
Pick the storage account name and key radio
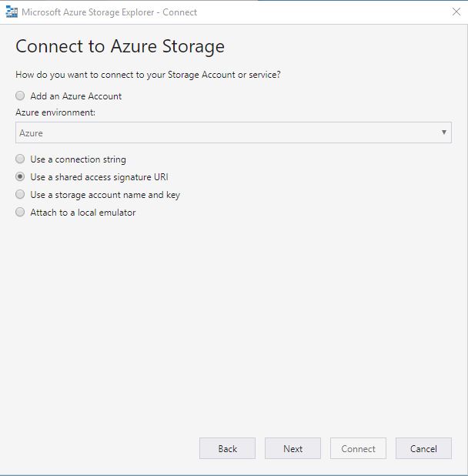pos(20,194)
